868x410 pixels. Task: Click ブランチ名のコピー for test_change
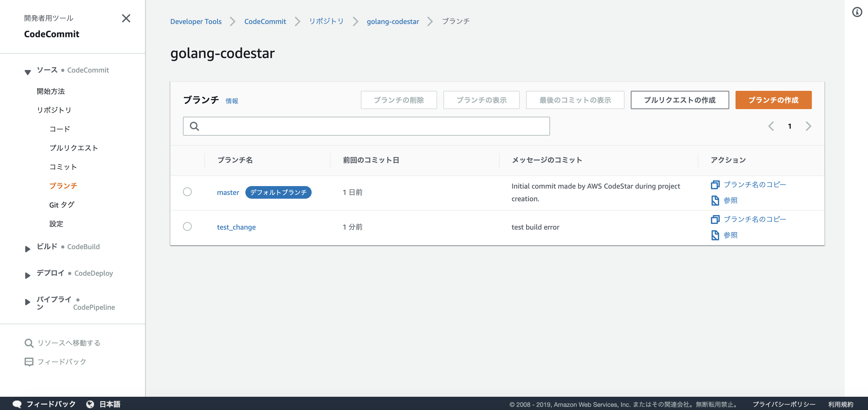coord(755,219)
